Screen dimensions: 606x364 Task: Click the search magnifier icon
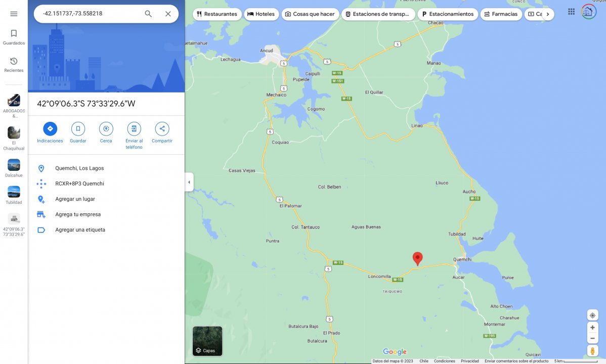[148, 14]
